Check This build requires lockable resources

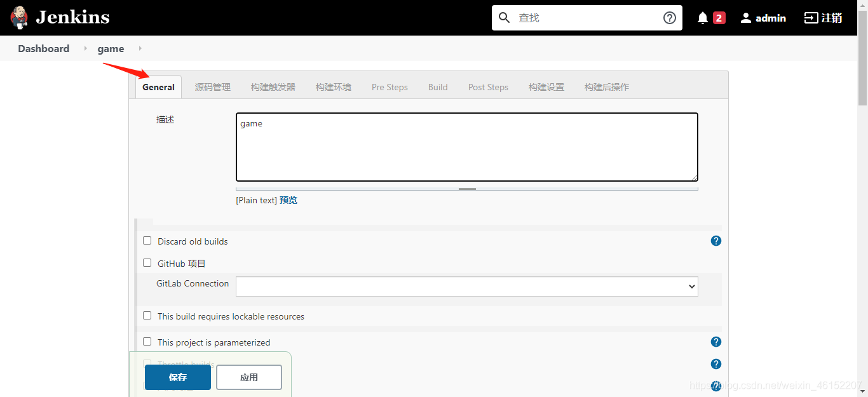coord(147,316)
